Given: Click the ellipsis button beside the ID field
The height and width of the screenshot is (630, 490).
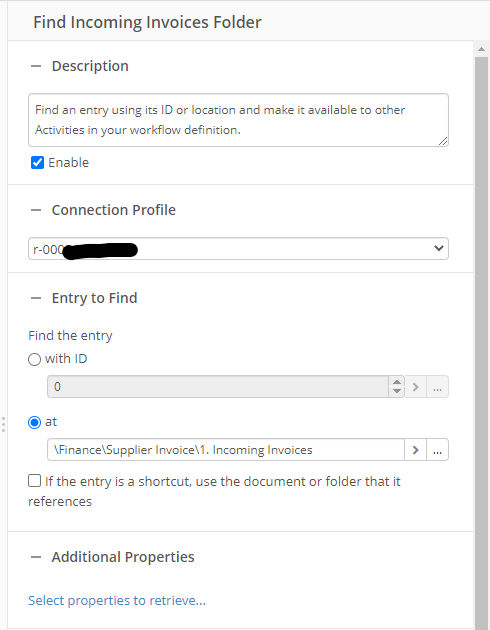Looking at the screenshot, I should click(437, 387).
